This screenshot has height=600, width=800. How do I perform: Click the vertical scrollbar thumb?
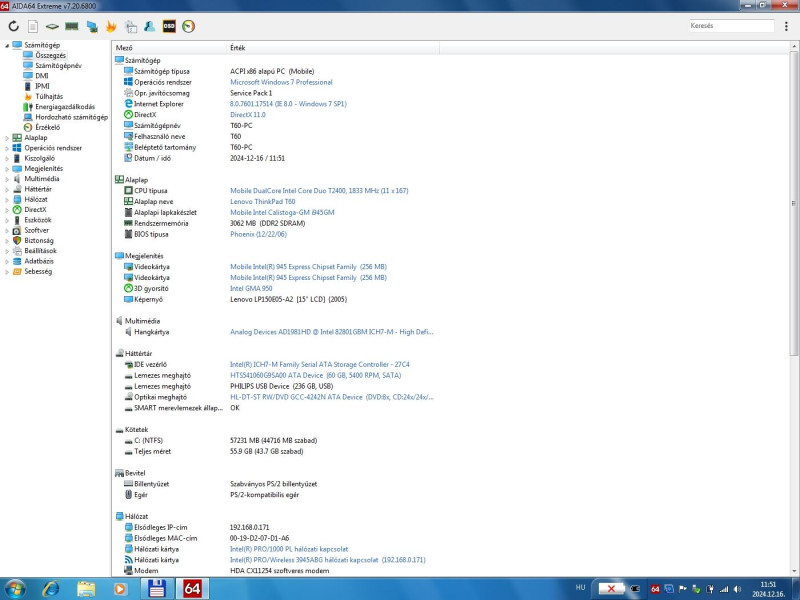794,203
